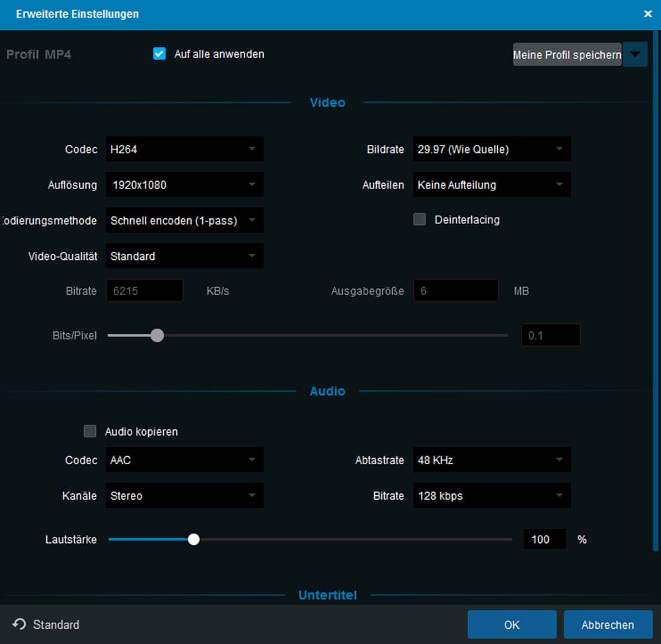The height and width of the screenshot is (644, 661).
Task: Expand the Kanäle Stereo dropdown
Action: coord(184,496)
